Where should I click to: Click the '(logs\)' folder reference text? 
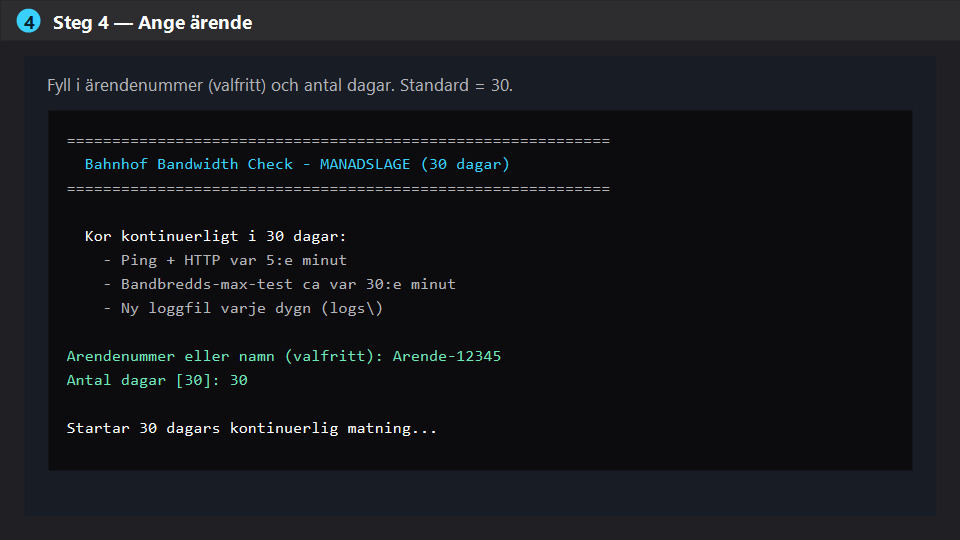tap(352, 308)
